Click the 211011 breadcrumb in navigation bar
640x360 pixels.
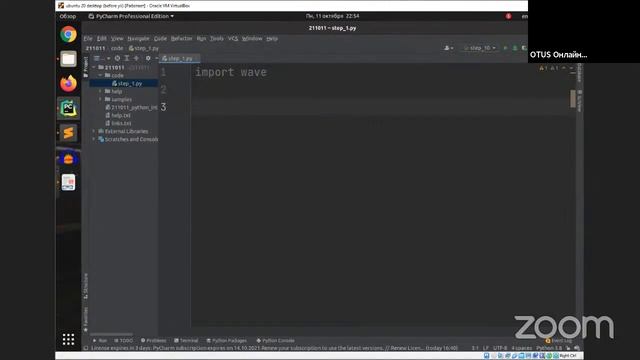pos(96,48)
